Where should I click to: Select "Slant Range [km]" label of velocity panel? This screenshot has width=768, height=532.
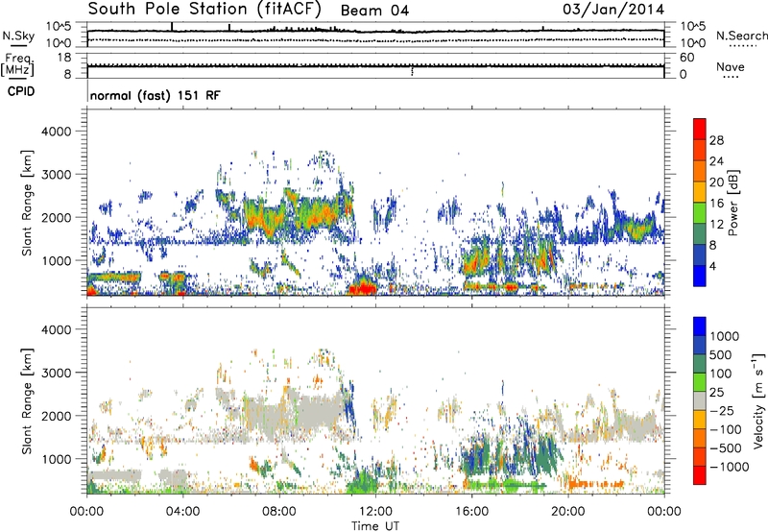(x=27, y=400)
